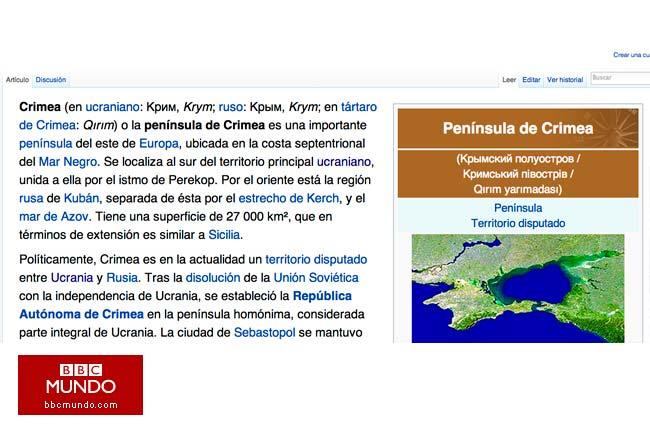Open Ver historial tab
Screen dimensions: 650x433
pos(565,79)
